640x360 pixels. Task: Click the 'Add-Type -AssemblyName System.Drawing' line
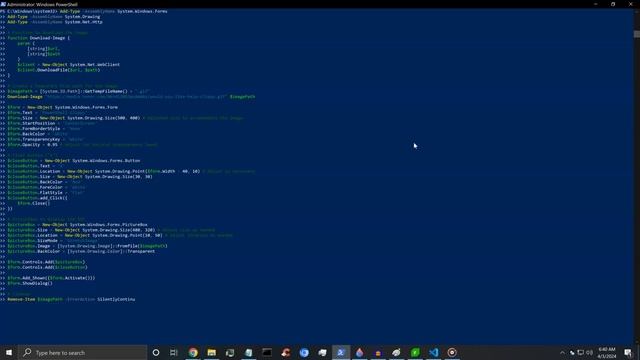click(53, 17)
